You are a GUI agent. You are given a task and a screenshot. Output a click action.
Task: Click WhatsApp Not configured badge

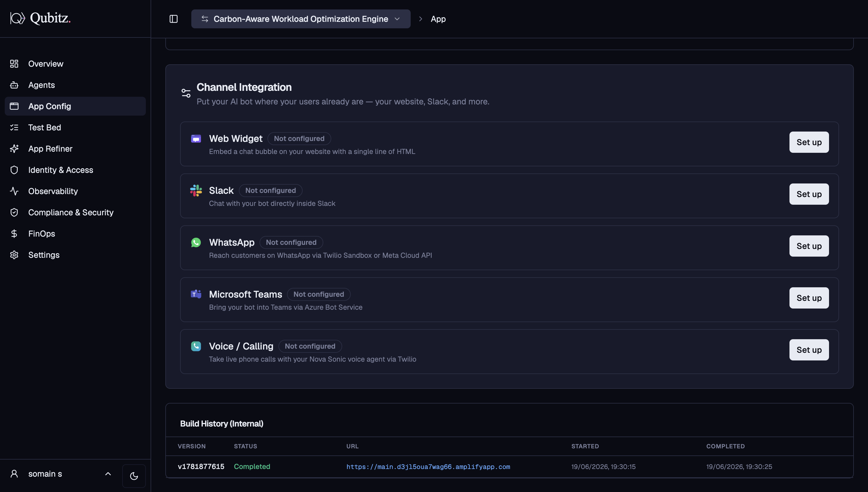click(291, 243)
